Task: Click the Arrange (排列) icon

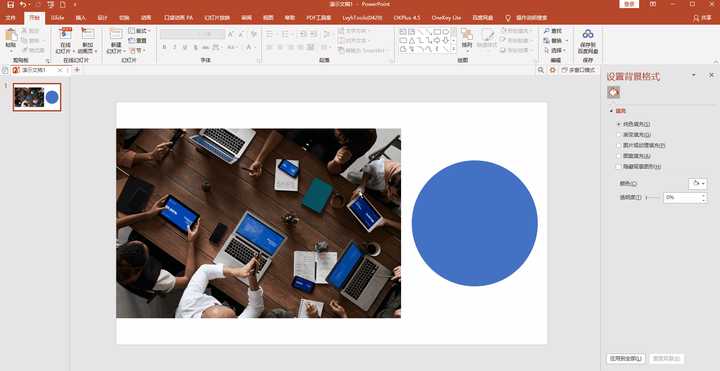Action: pyautogui.click(x=467, y=35)
